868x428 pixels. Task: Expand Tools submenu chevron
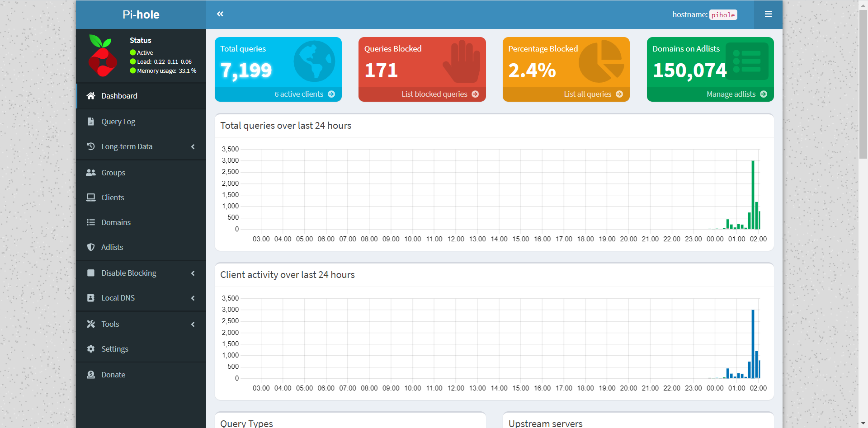[x=193, y=324]
